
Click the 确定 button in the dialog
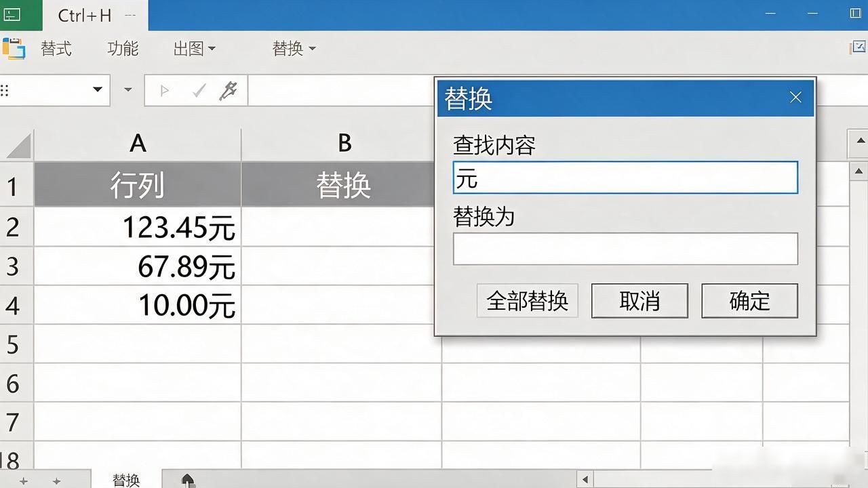pyautogui.click(x=749, y=301)
